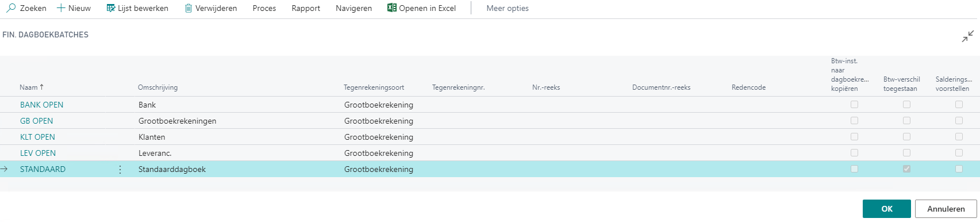The width and height of the screenshot is (980, 222).
Task: Toggle Btw-verschil toegestaan checkbox for BANK OPEN
Action: pyautogui.click(x=907, y=105)
